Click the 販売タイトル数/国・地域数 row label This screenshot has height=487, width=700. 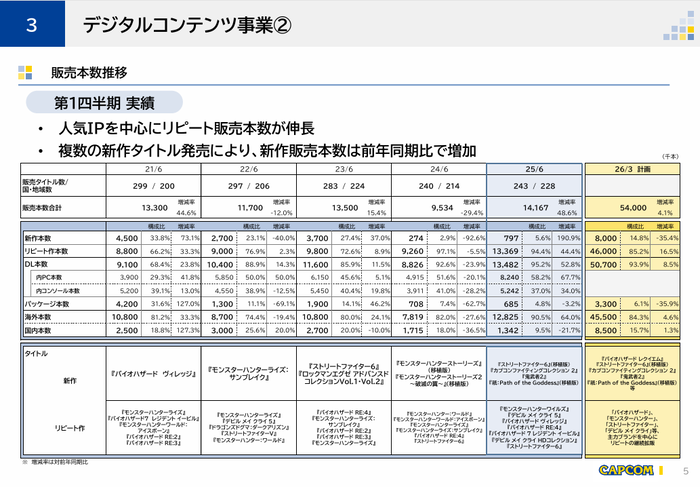pyautogui.click(x=45, y=186)
